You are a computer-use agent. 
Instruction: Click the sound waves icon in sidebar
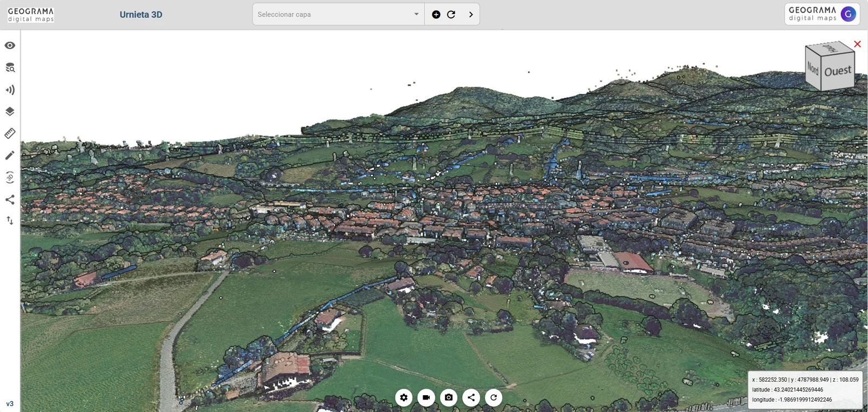click(10, 90)
